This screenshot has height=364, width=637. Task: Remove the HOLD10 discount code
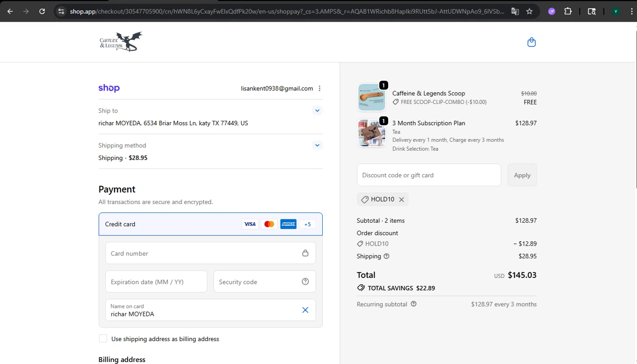[401, 199]
